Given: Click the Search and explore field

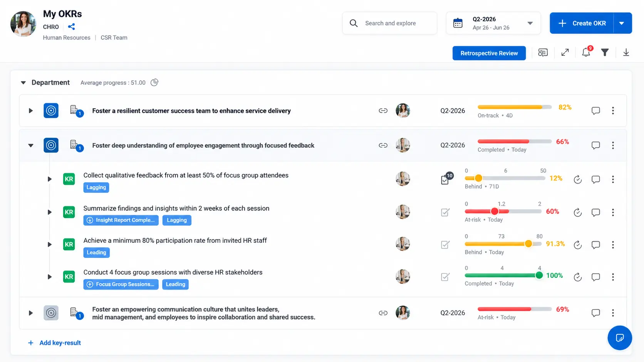Looking at the screenshot, I should (389, 23).
